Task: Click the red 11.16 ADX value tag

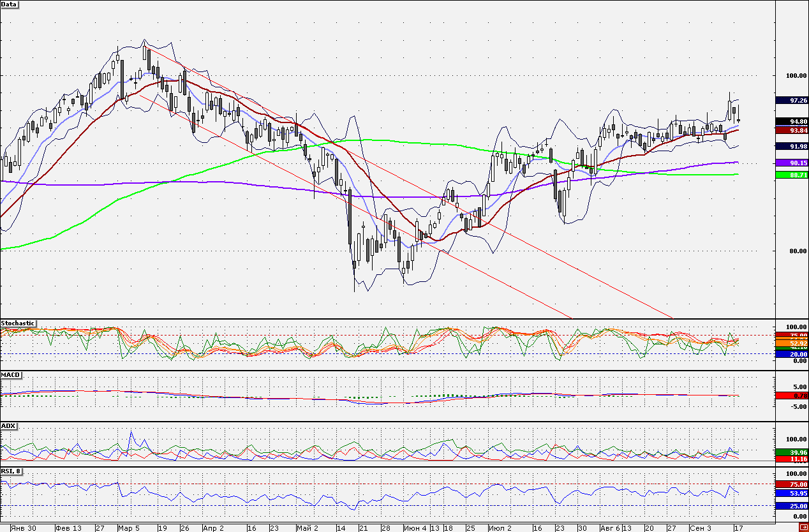Action: [792, 459]
